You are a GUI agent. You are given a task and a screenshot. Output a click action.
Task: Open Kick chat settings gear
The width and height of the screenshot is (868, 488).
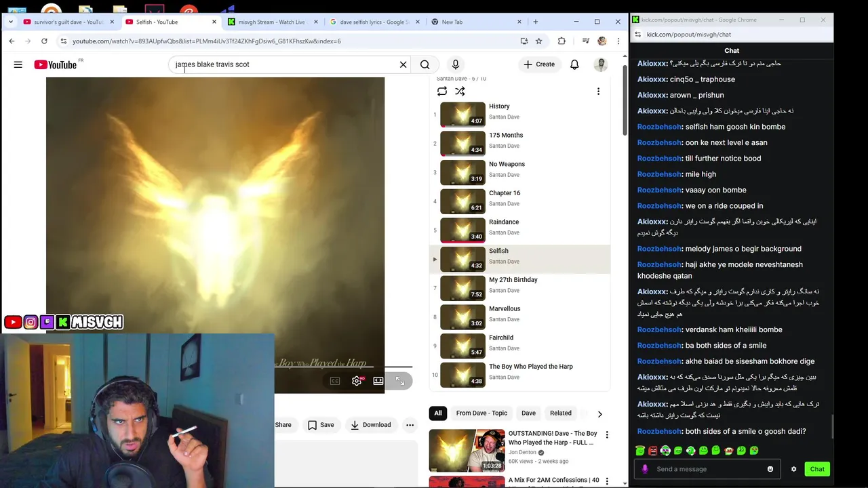coord(793,469)
